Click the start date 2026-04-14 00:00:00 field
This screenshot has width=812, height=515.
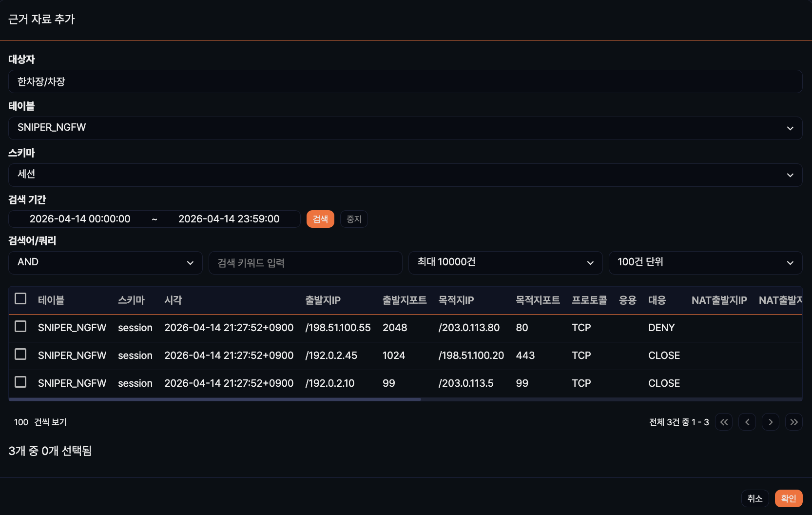tap(80, 219)
